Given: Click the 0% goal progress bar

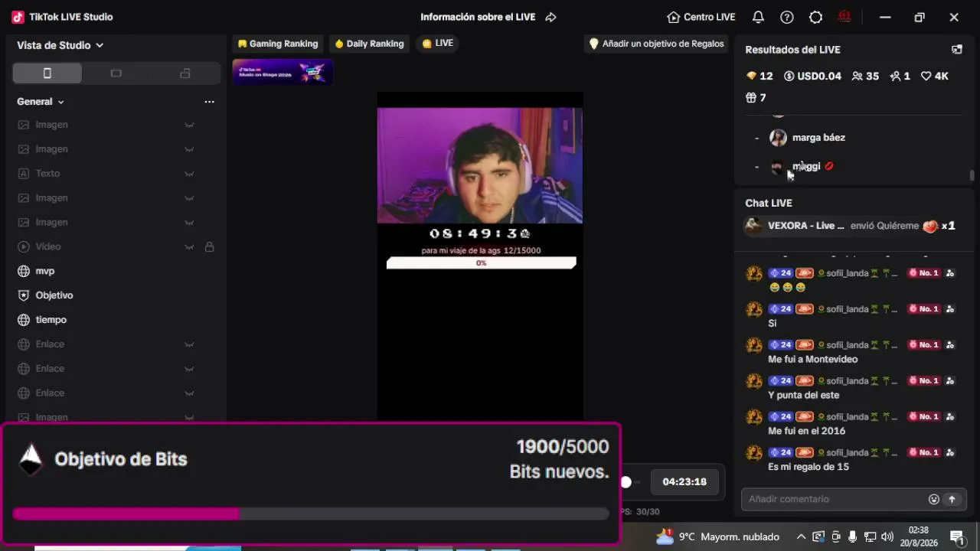Looking at the screenshot, I should pos(481,263).
